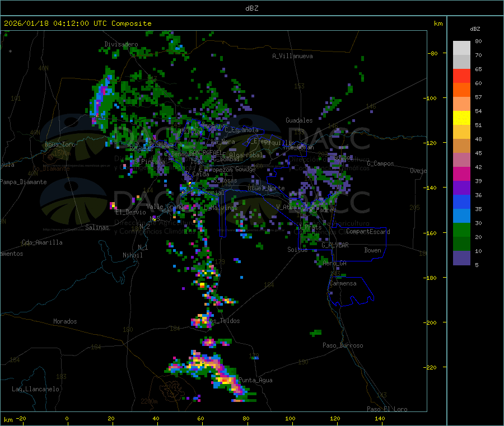Click the 'Aero_GA' map label
The width and height of the screenshot is (504, 426).
tap(335, 263)
